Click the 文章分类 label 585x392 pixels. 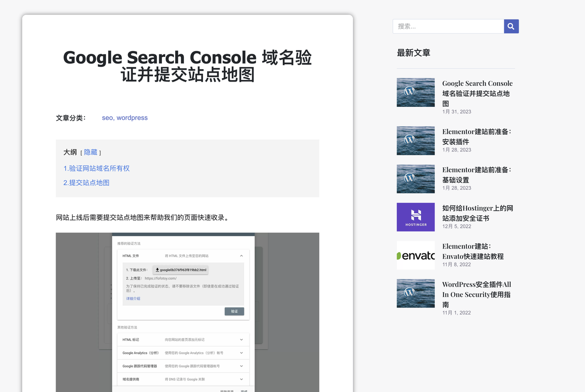[x=71, y=118]
